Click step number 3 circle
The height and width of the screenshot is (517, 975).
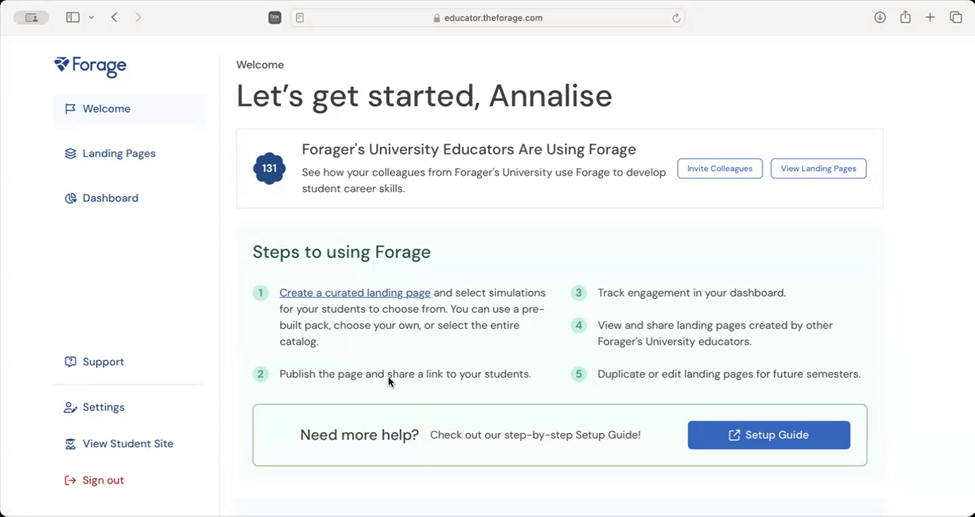pos(579,293)
